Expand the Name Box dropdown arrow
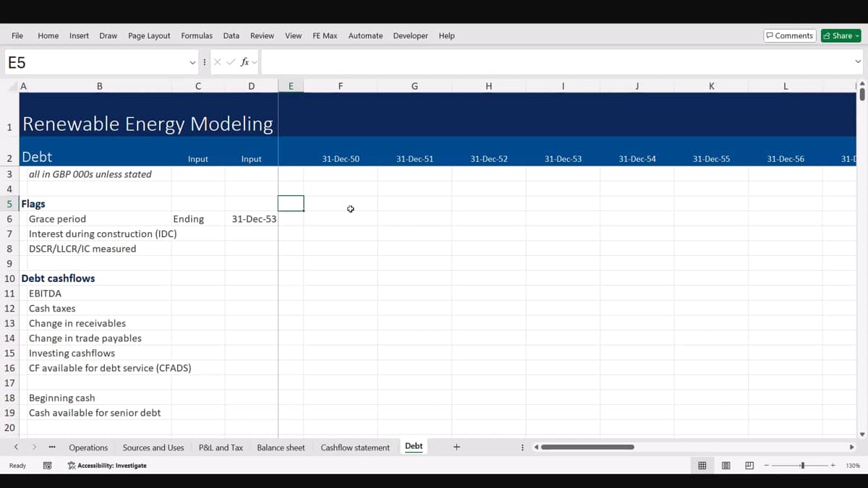 click(x=192, y=62)
